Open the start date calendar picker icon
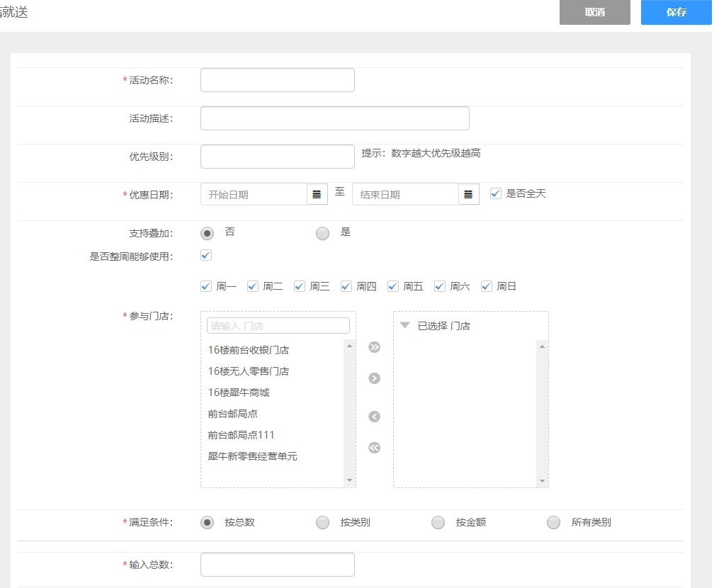 point(317,194)
